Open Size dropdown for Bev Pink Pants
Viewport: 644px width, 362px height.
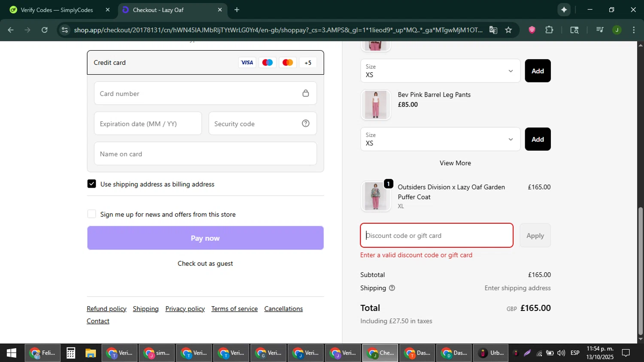click(440, 139)
